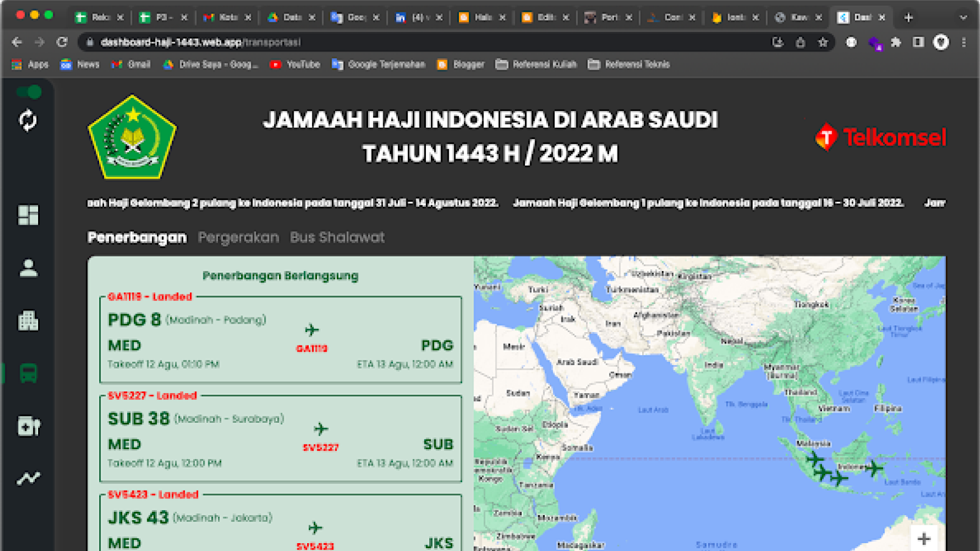Open the Referensi Kuliah bookmarks folder
980x551 pixels.
[x=536, y=64]
